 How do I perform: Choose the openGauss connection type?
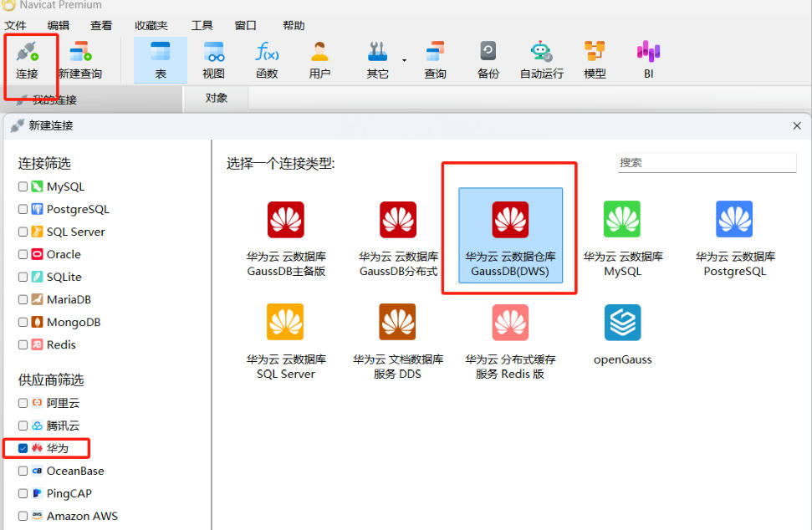pos(622,335)
